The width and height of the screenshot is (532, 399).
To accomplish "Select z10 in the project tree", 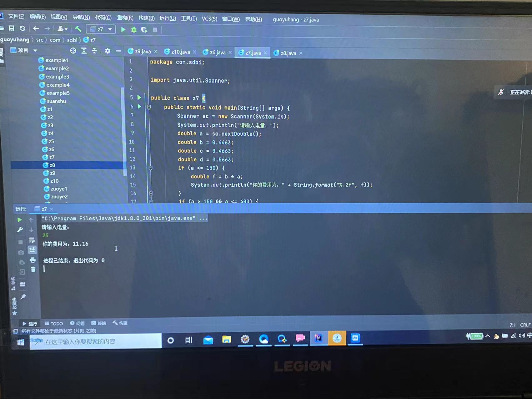I will point(51,181).
